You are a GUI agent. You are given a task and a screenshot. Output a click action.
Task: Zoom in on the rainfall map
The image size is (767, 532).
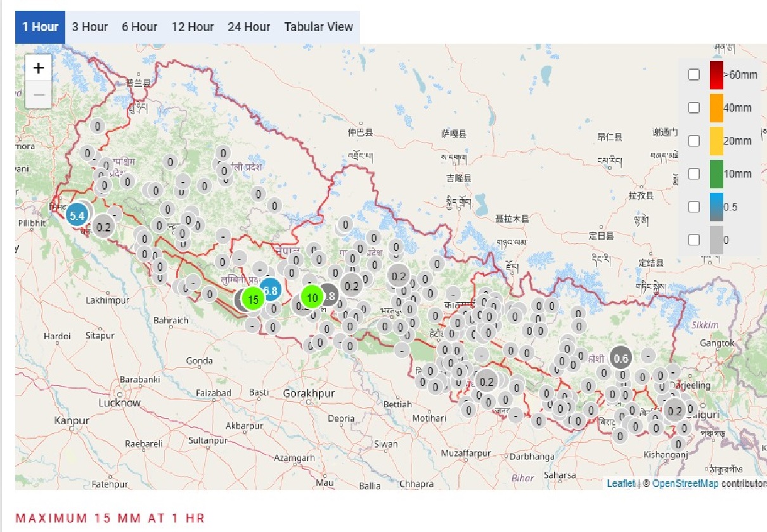[39, 68]
